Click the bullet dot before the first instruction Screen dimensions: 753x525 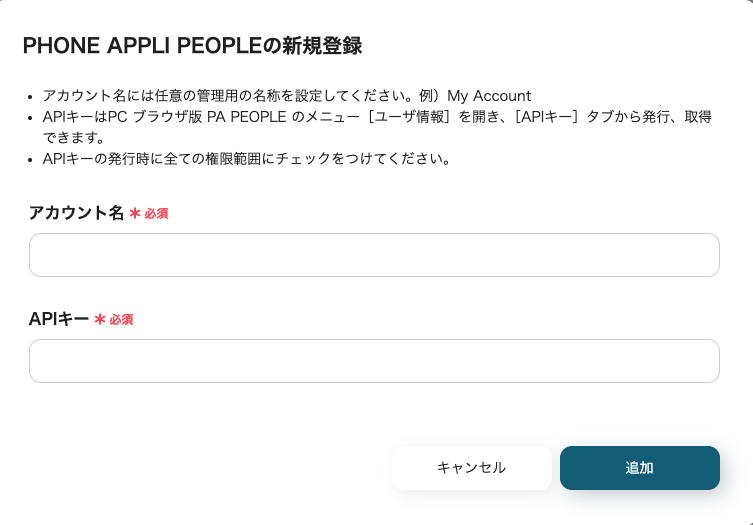click(32, 97)
